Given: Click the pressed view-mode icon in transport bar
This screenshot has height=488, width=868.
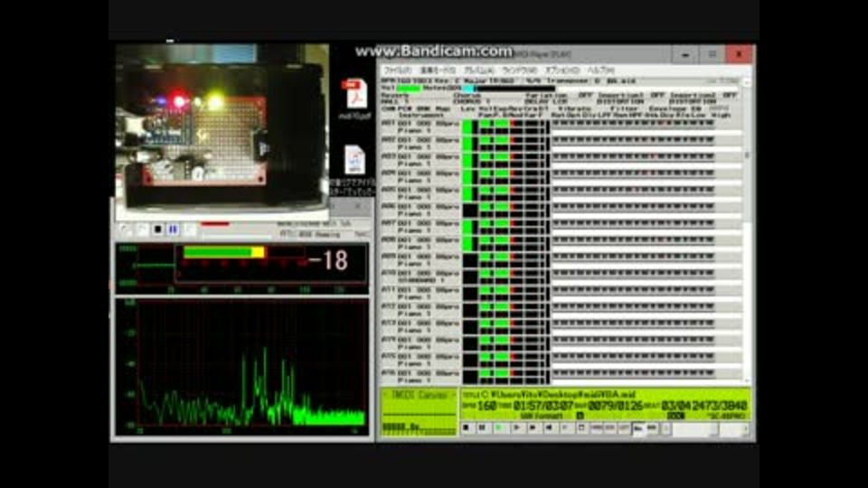Looking at the screenshot, I should pyautogui.click(x=638, y=428).
